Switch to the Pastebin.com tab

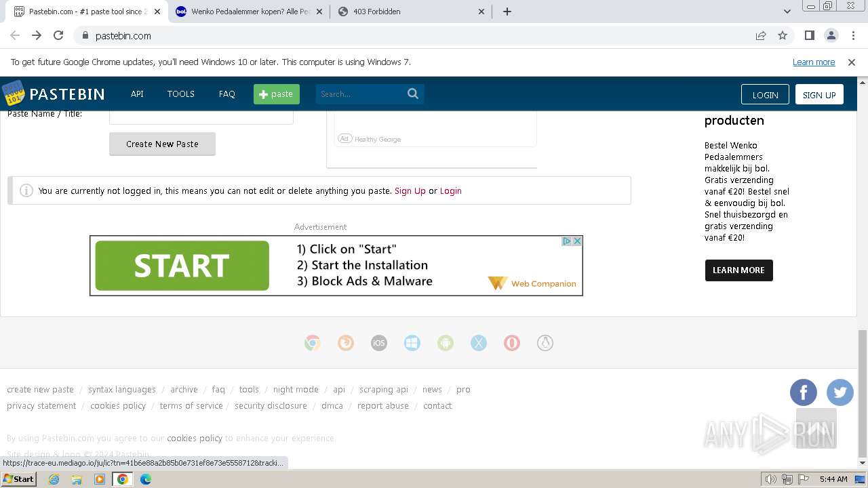point(86,12)
